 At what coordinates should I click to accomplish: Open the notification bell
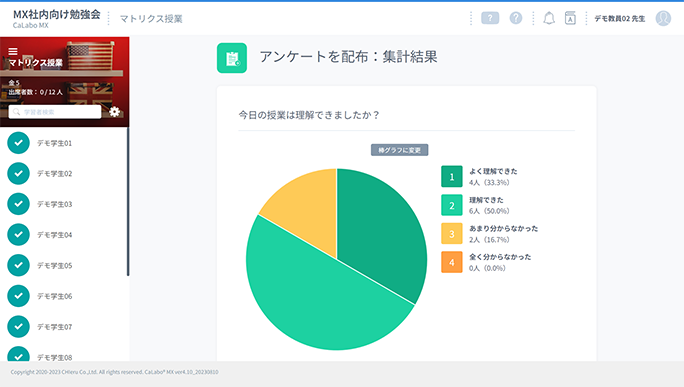(x=549, y=18)
